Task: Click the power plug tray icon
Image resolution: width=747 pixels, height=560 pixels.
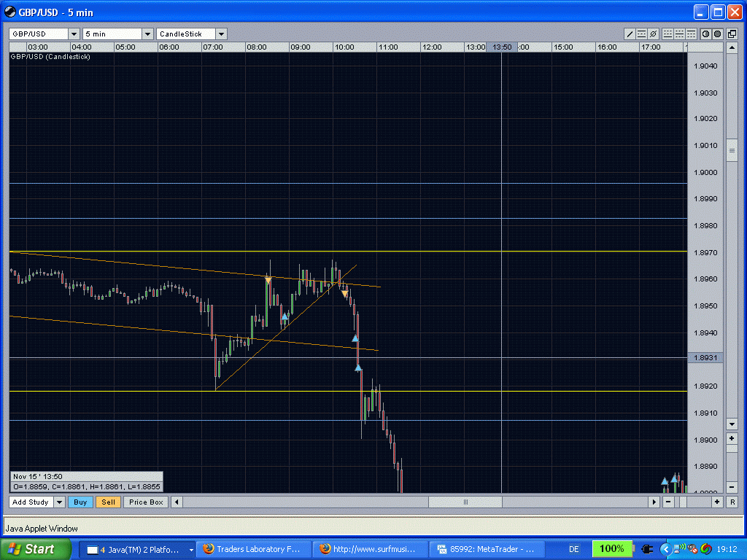Action: [x=648, y=549]
